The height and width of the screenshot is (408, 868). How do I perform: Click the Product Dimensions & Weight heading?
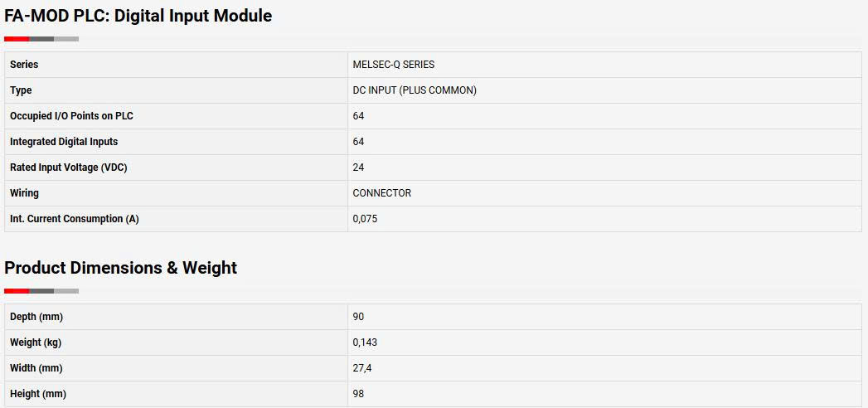[x=121, y=268]
